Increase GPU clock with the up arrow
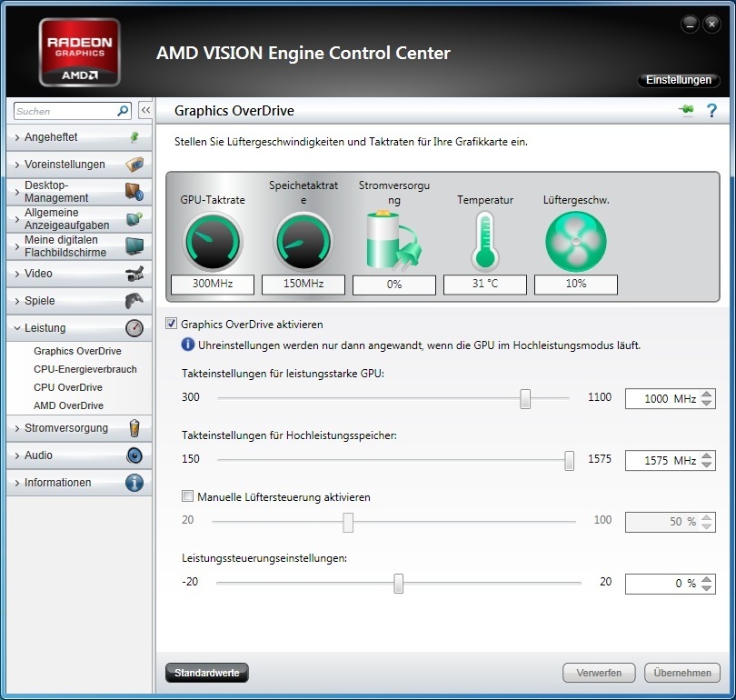This screenshot has height=700, width=736. pos(706,395)
